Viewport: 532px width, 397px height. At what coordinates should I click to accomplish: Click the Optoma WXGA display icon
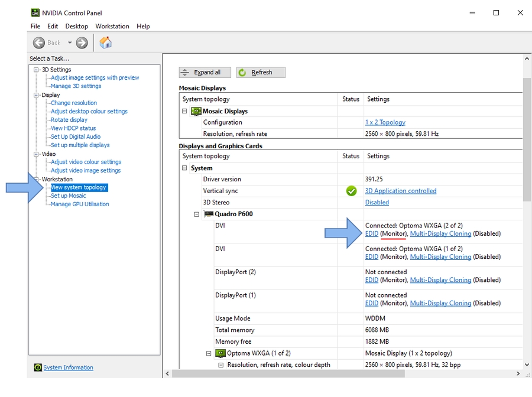coord(220,353)
